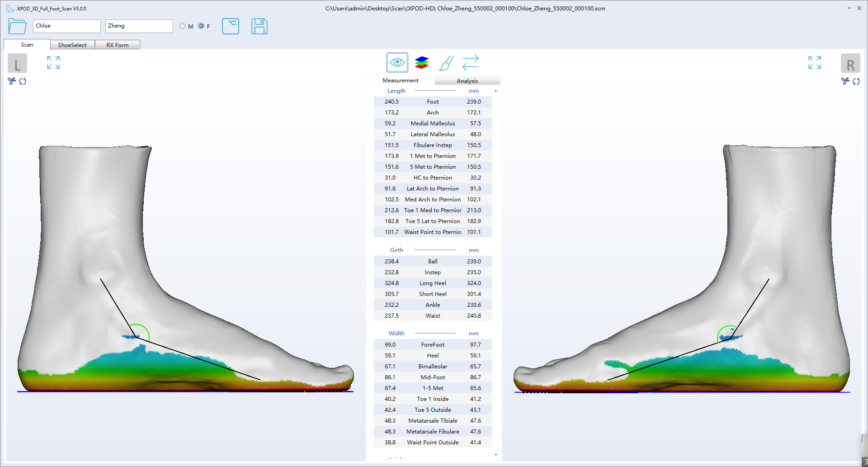
Task: Select the brush tool
Action: point(446,62)
